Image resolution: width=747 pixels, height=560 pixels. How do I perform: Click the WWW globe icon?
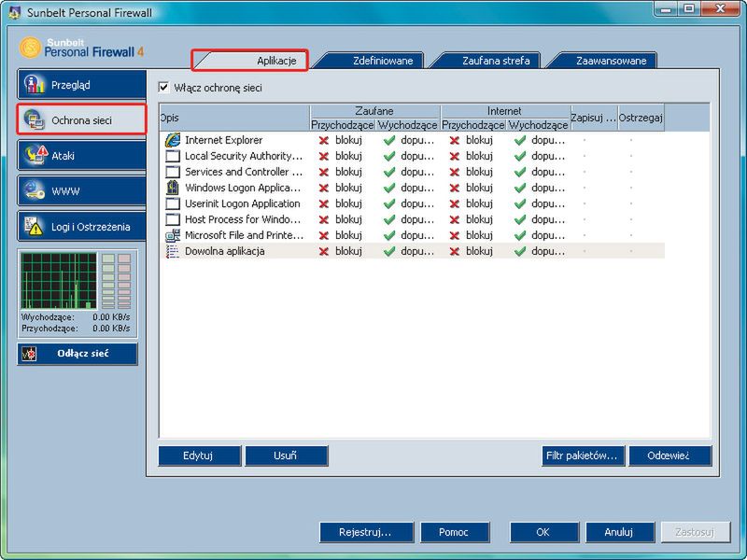click(x=35, y=190)
